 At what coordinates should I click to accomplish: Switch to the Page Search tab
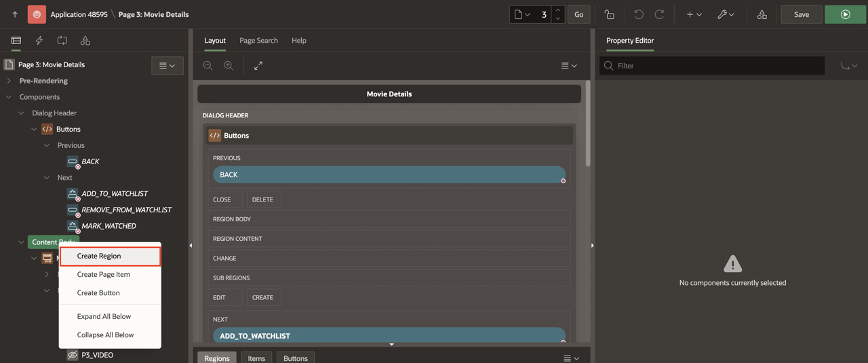point(258,41)
